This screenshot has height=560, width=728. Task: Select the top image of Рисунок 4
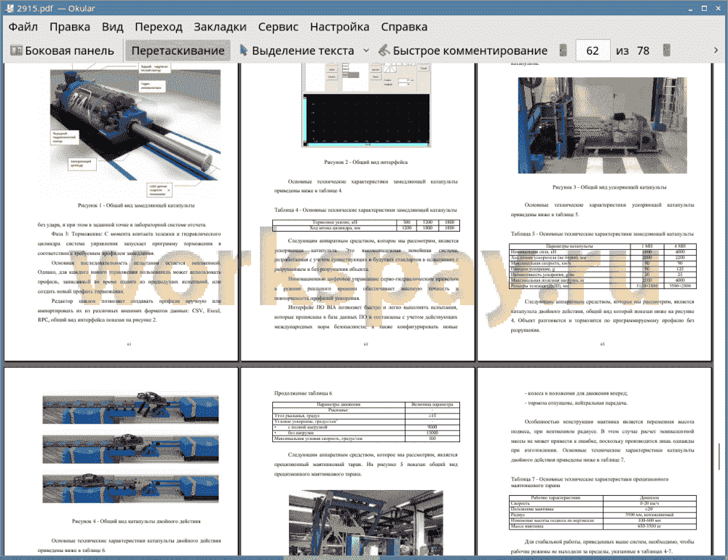(130, 408)
